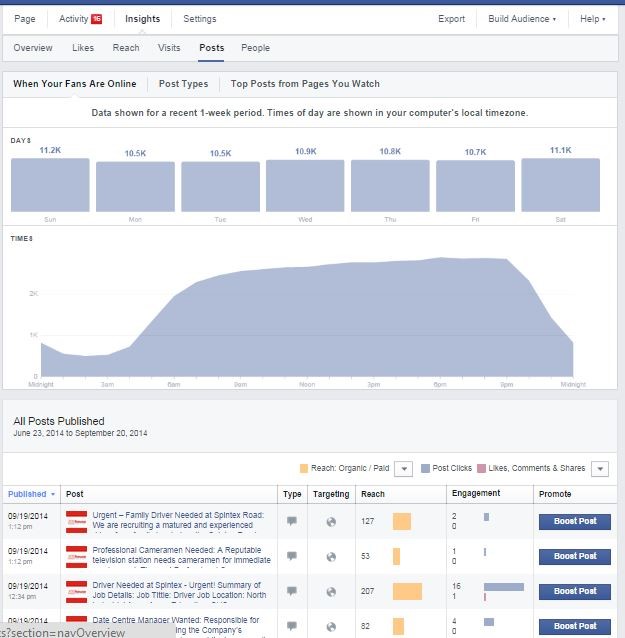Image resolution: width=625 pixels, height=638 pixels.
Task: Expand the Help menu
Action: coord(592,19)
